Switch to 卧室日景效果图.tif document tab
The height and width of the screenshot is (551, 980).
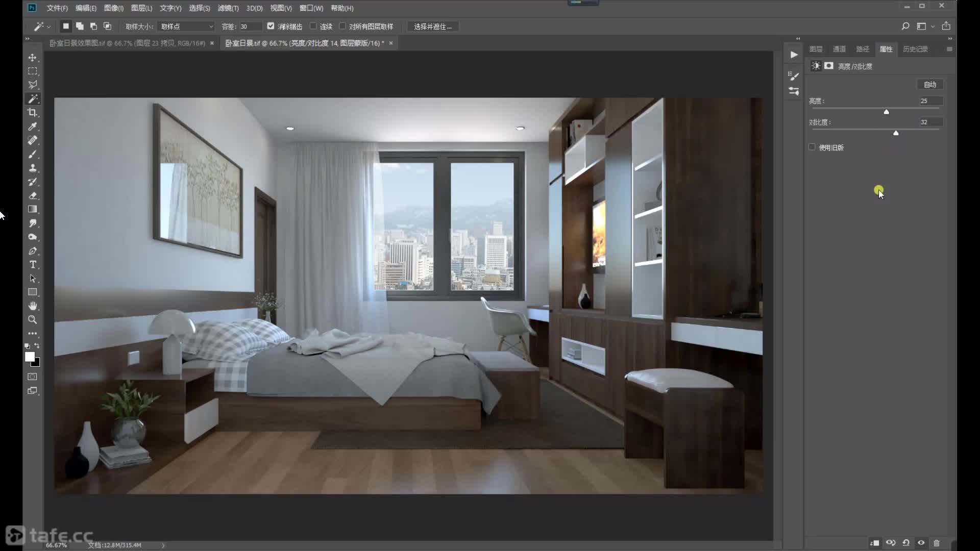point(127,43)
